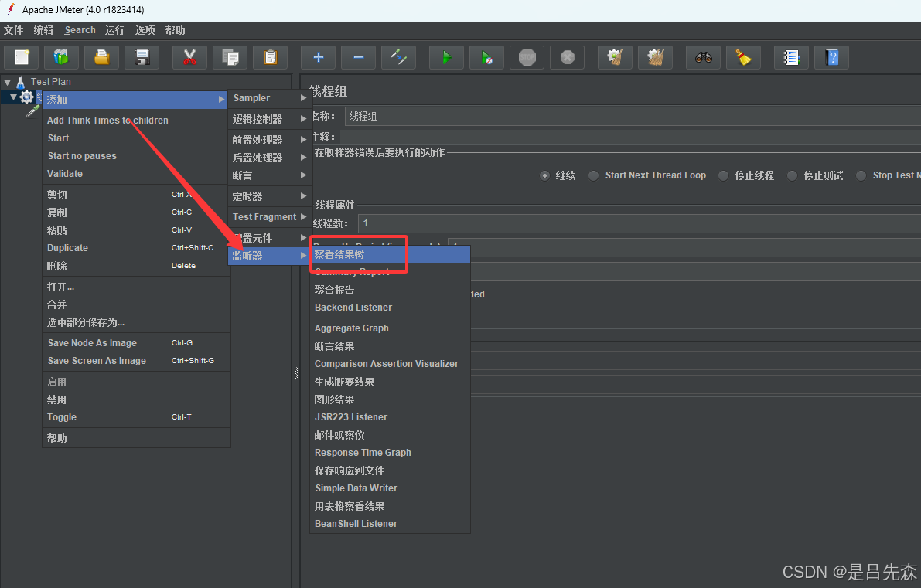Image resolution: width=921 pixels, height=588 pixels.
Task: Choose Simple Data Writer listener
Action: [390, 488]
